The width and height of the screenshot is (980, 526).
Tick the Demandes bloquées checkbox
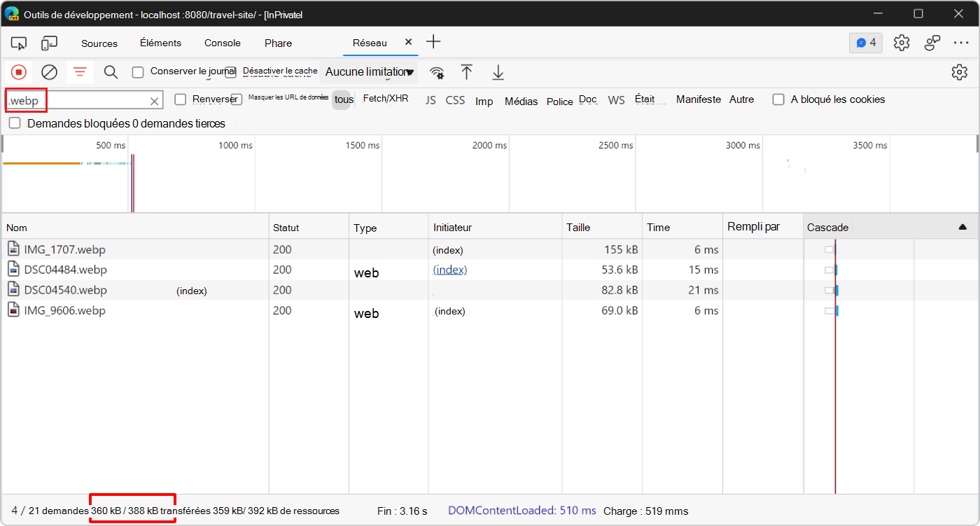tap(15, 123)
